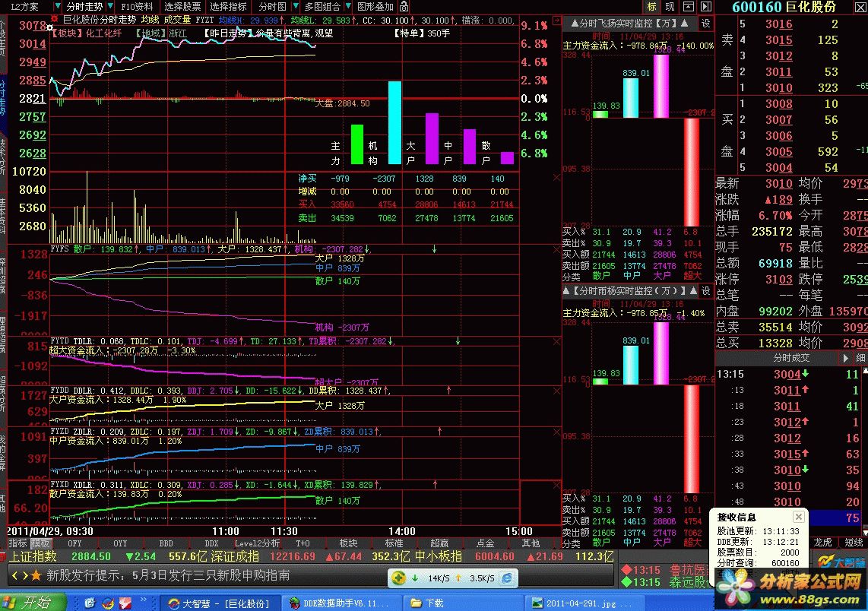This screenshot has width=868, height=611.
Task: Click the 细 detail button beside 分时成交
Action: (x=861, y=358)
